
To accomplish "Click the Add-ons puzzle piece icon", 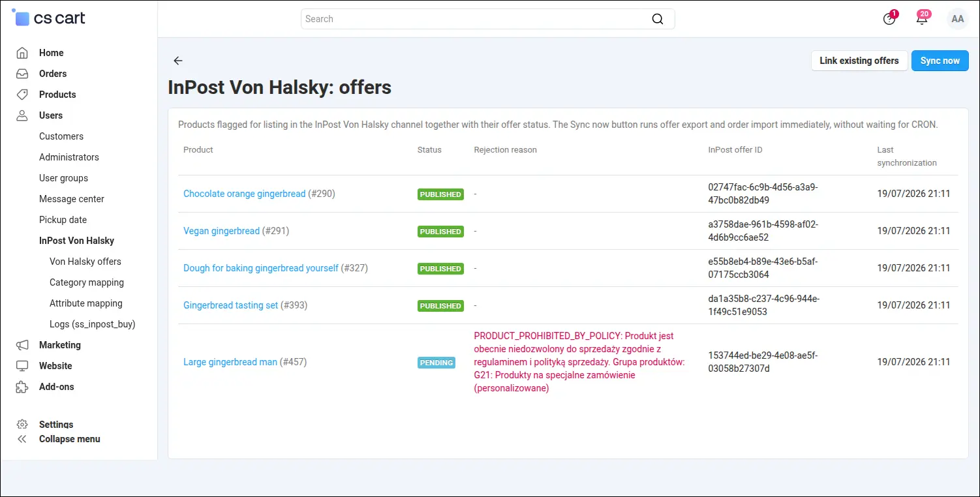I will [22, 387].
